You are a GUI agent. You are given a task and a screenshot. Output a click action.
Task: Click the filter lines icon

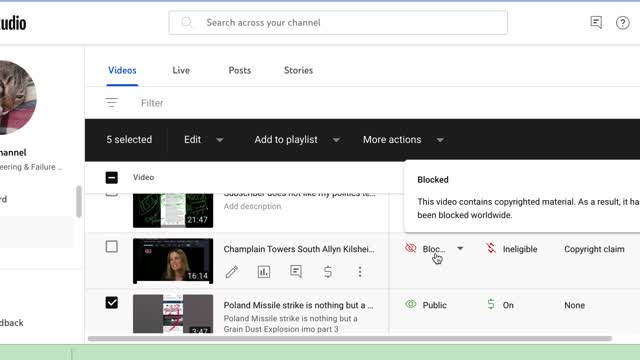111,103
